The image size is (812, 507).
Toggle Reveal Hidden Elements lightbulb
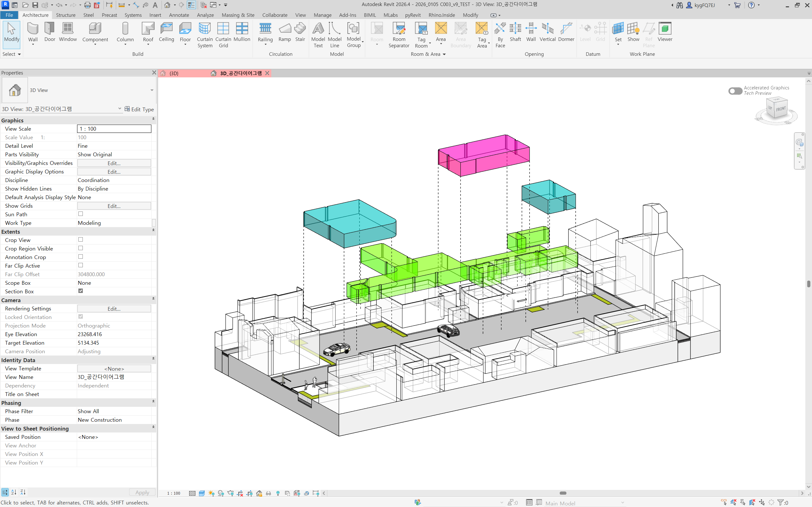[x=278, y=493]
